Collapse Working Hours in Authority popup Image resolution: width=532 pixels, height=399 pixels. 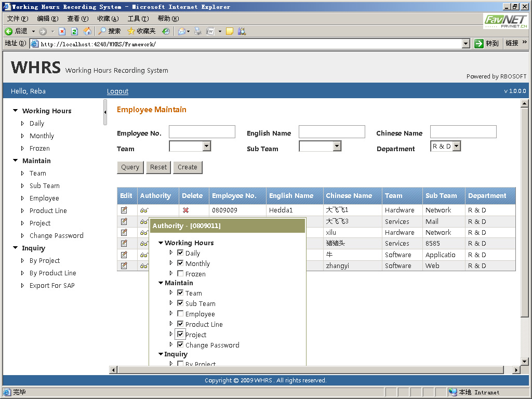[161, 243]
